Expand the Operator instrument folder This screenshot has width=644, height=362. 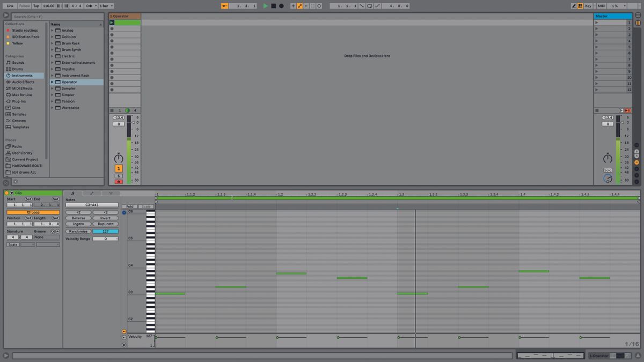(x=53, y=82)
